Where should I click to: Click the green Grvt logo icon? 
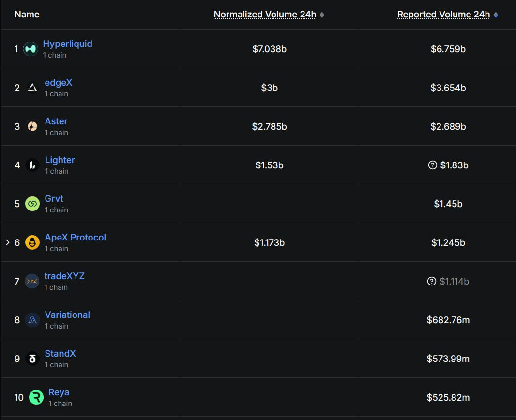click(x=32, y=204)
